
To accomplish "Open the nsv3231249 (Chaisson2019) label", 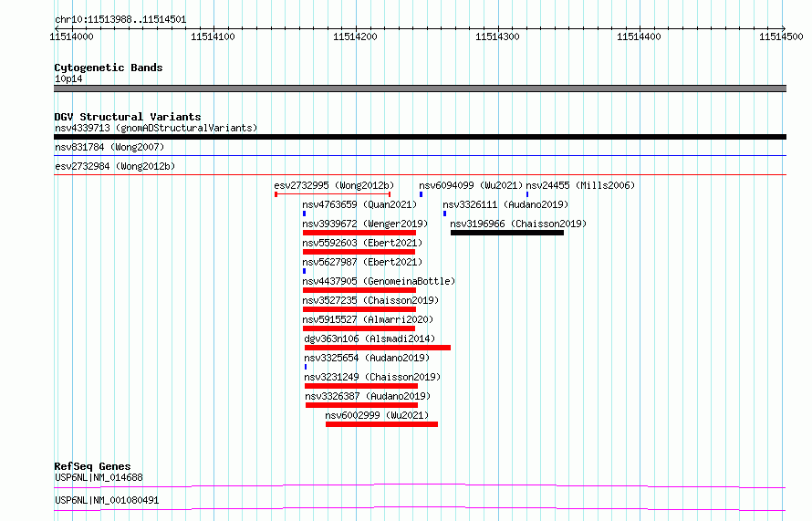I will 372,377.
